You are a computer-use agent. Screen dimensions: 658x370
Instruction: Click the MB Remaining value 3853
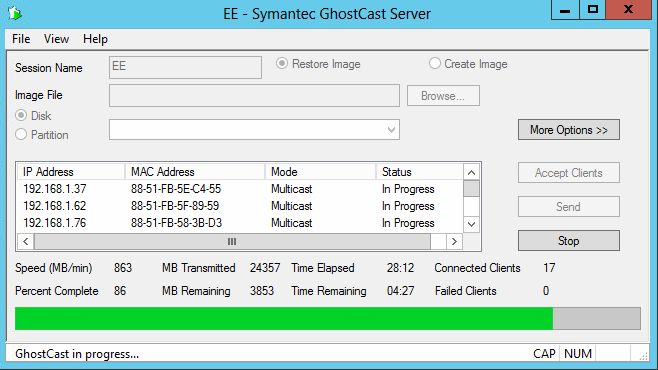pos(262,291)
